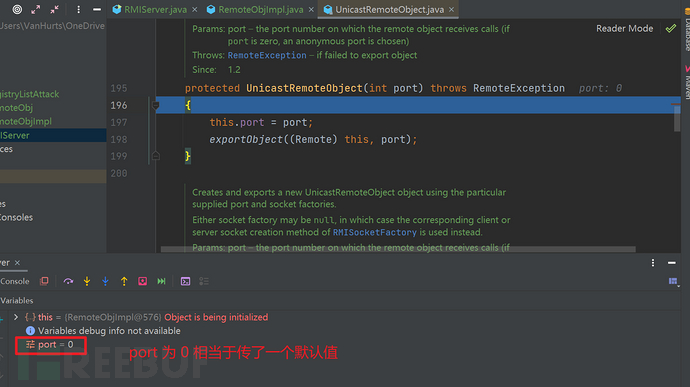
Task: Click the yellow Step Into arrow icon
Action: pyautogui.click(x=87, y=281)
